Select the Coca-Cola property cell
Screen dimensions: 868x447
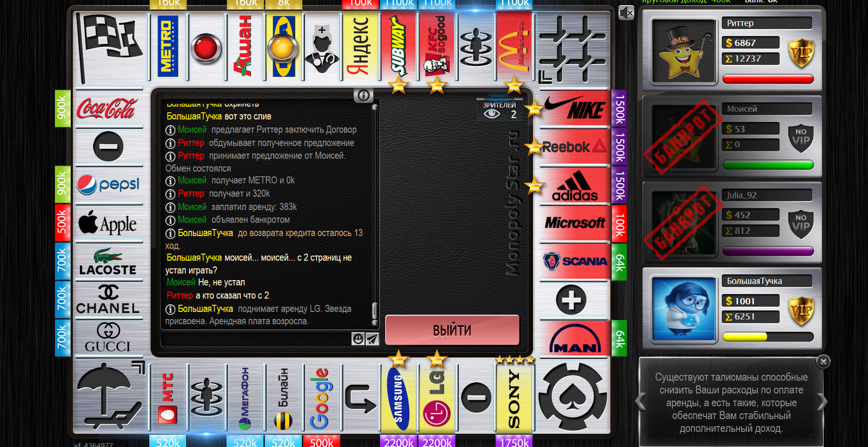108,108
